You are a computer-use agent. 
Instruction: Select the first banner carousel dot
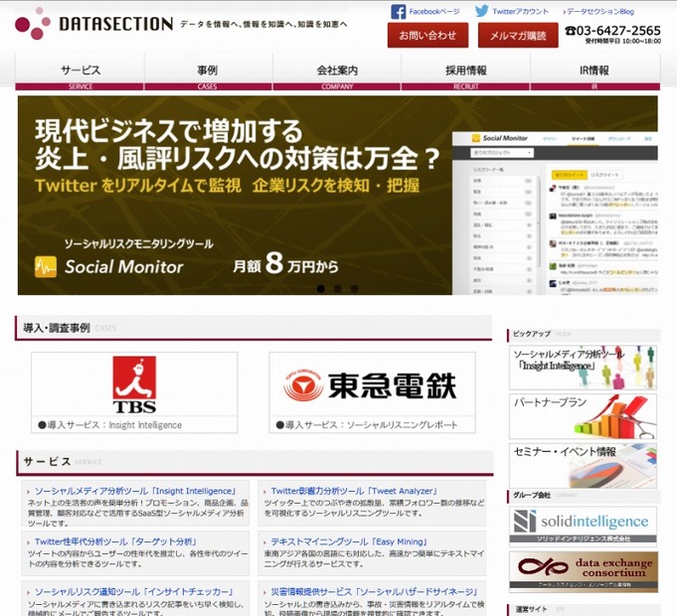[320, 288]
